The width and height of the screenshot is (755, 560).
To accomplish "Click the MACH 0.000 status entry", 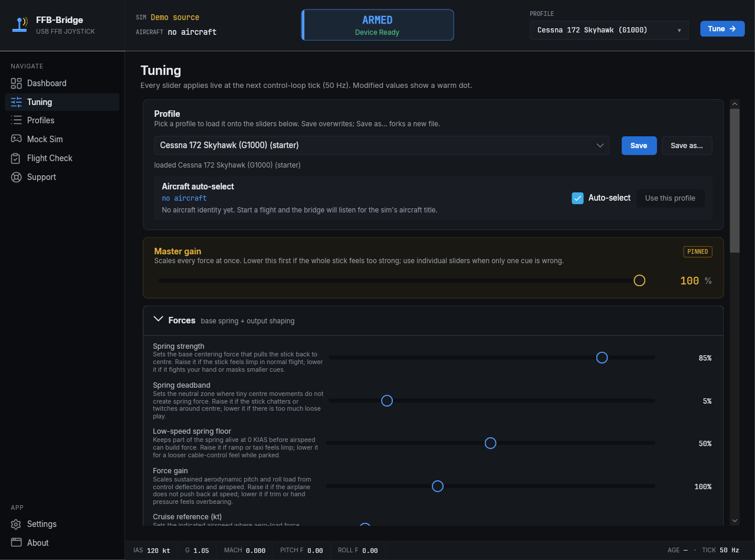I will (x=245, y=551).
